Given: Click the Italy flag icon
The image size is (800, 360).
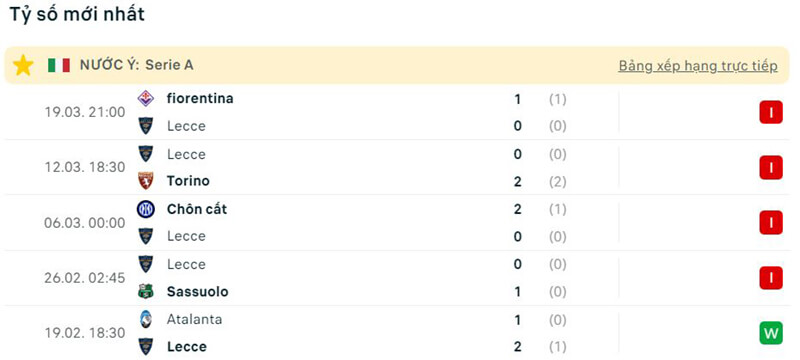Looking at the screenshot, I should click(59, 65).
